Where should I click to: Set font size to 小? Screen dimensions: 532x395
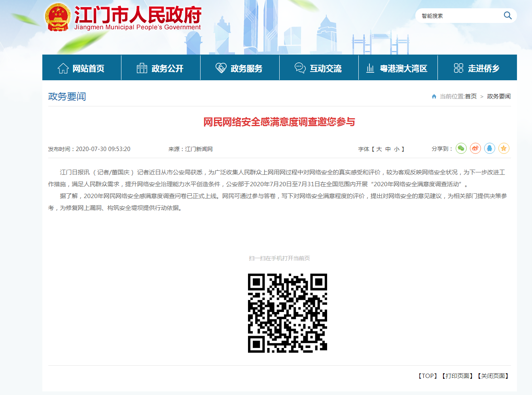pos(397,149)
